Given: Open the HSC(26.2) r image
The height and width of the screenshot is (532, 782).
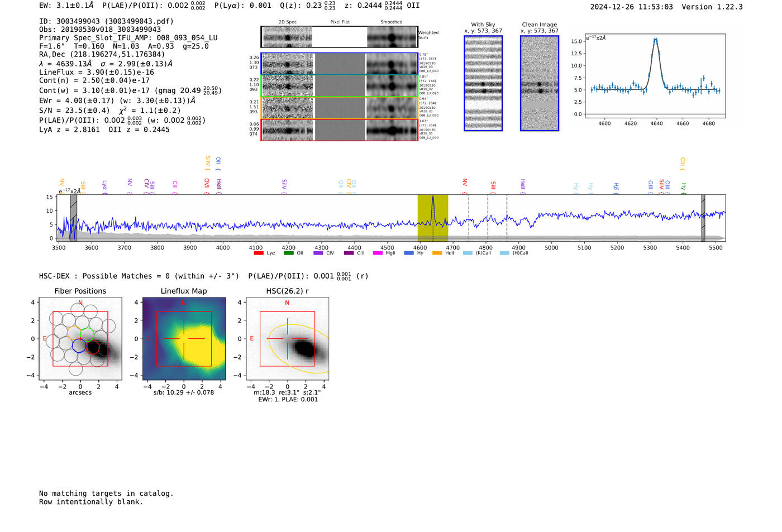Looking at the screenshot, I should tap(287, 339).
